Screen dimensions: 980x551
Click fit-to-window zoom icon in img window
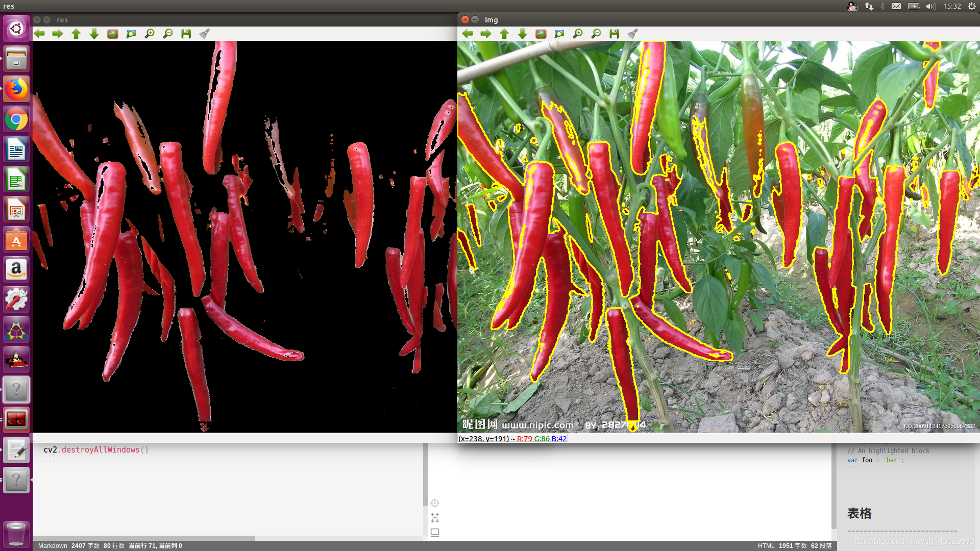[x=559, y=34]
